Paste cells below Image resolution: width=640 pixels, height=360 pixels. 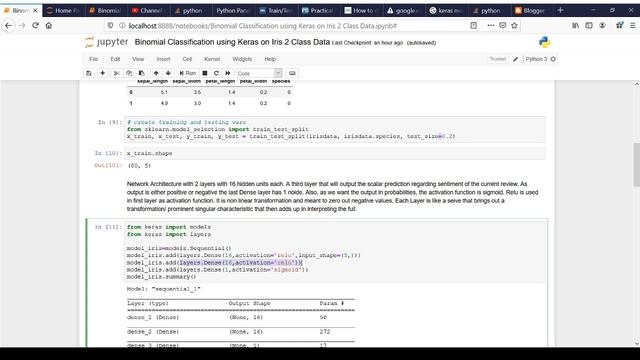pos(142,73)
